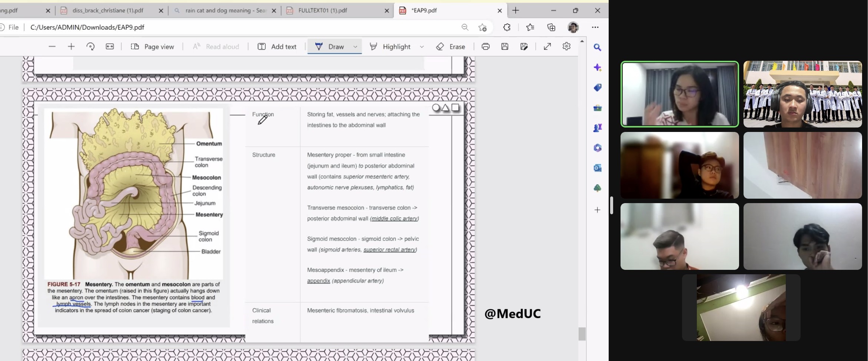This screenshot has width=868, height=361.
Task: Toggle the Draw tool
Action: coord(329,47)
